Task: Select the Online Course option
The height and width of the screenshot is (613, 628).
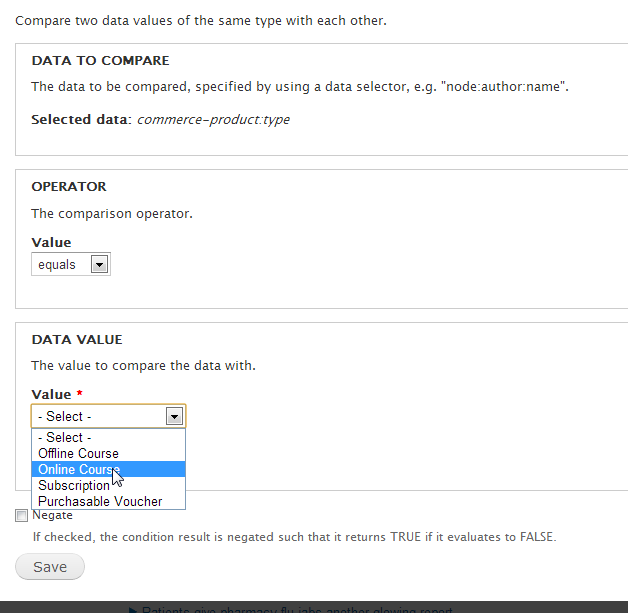Action: [x=78, y=469]
